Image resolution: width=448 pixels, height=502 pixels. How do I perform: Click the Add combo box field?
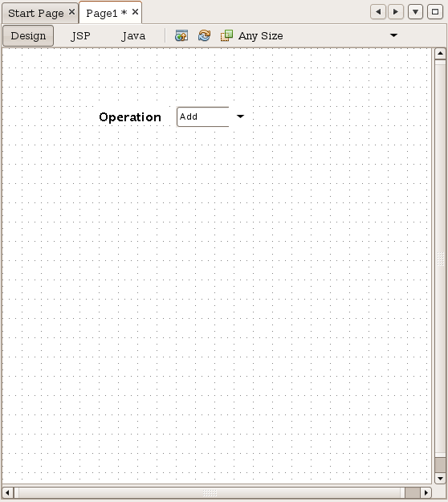point(203,116)
